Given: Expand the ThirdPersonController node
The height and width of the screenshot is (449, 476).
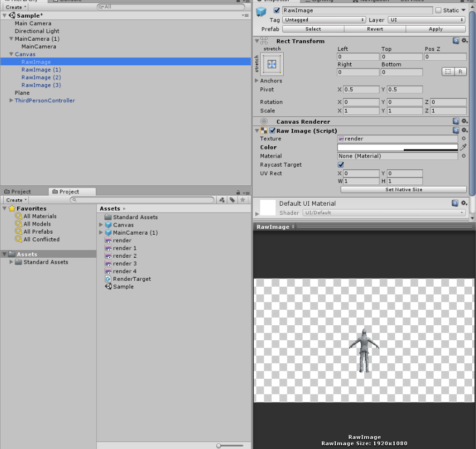Looking at the screenshot, I should [11, 100].
